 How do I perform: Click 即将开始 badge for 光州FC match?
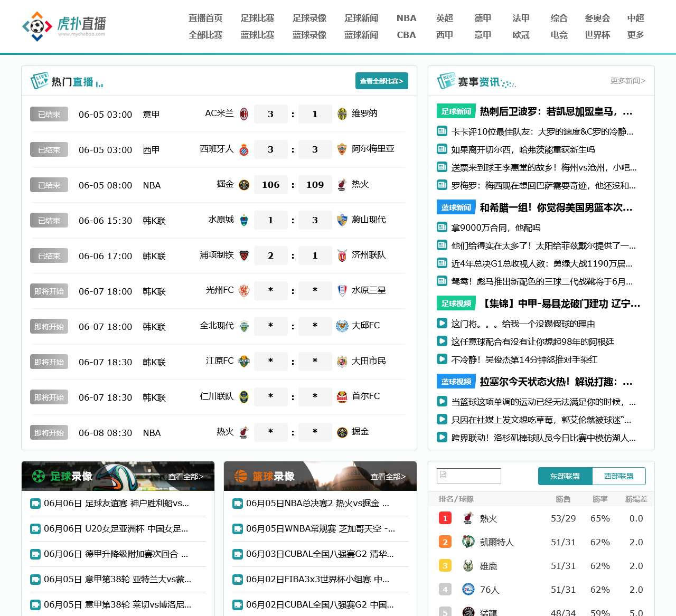click(x=49, y=291)
